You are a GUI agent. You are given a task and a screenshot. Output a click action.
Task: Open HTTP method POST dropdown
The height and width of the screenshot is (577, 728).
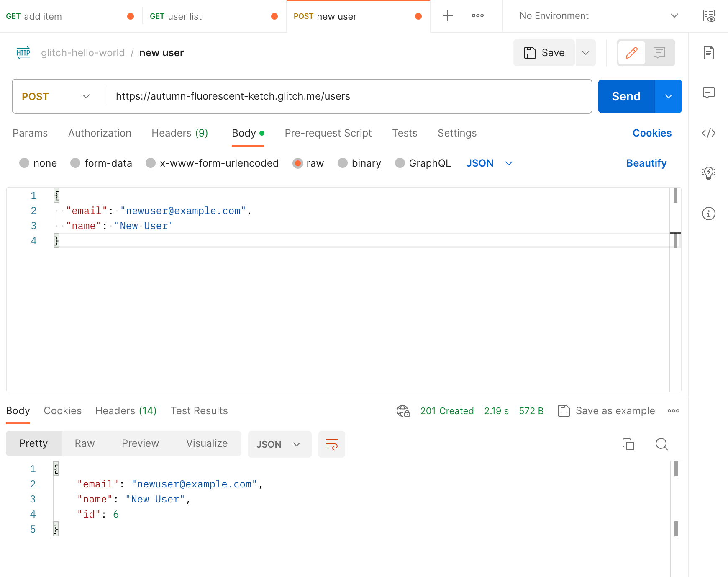[56, 97]
